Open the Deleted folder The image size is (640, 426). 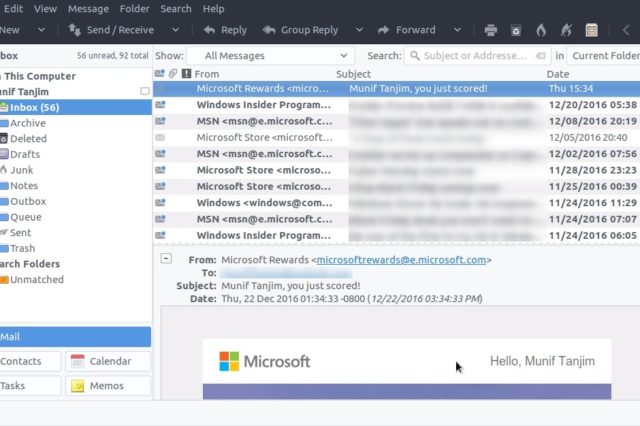[x=28, y=139]
